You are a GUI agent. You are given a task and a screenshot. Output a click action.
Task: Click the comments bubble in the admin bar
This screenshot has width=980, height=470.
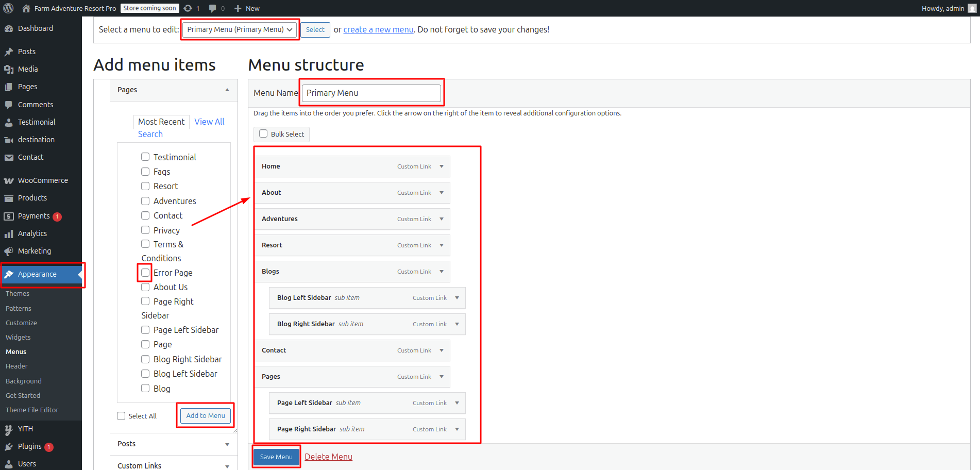tap(213, 8)
